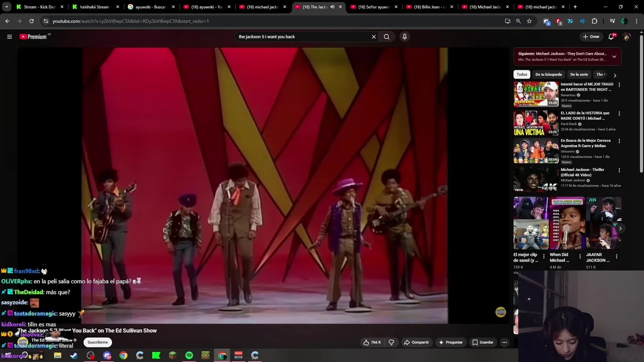The height and width of the screenshot is (362, 644).
Task: Open the Crear button
Action: 591,37
